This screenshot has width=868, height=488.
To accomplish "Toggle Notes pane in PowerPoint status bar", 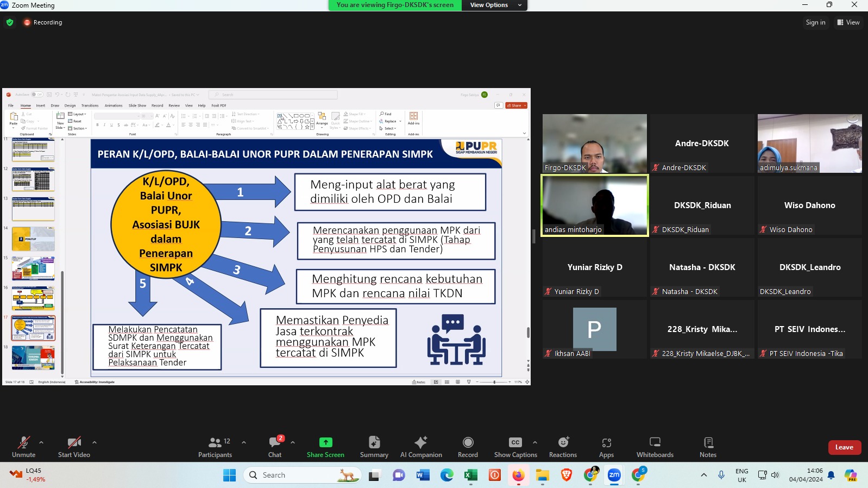I will coord(419,382).
